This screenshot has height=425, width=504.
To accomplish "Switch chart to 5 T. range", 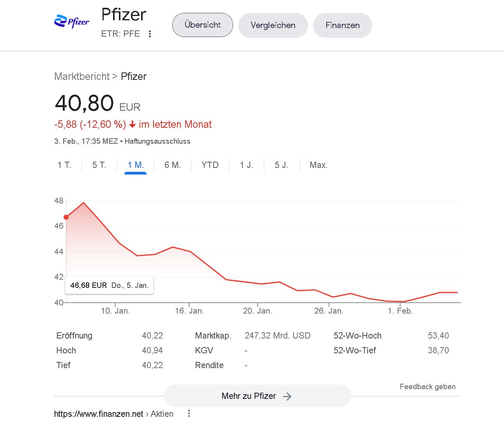I will [x=99, y=165].
